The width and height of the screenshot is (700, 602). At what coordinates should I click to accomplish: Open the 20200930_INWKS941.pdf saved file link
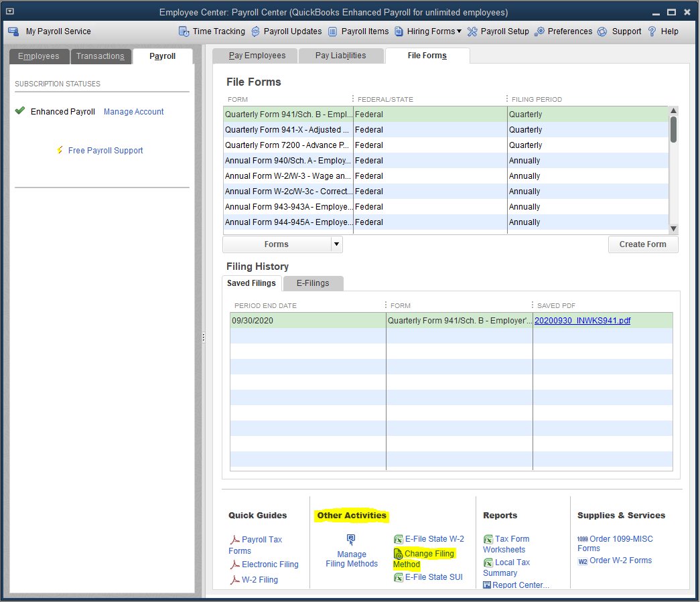click(583, 320)
